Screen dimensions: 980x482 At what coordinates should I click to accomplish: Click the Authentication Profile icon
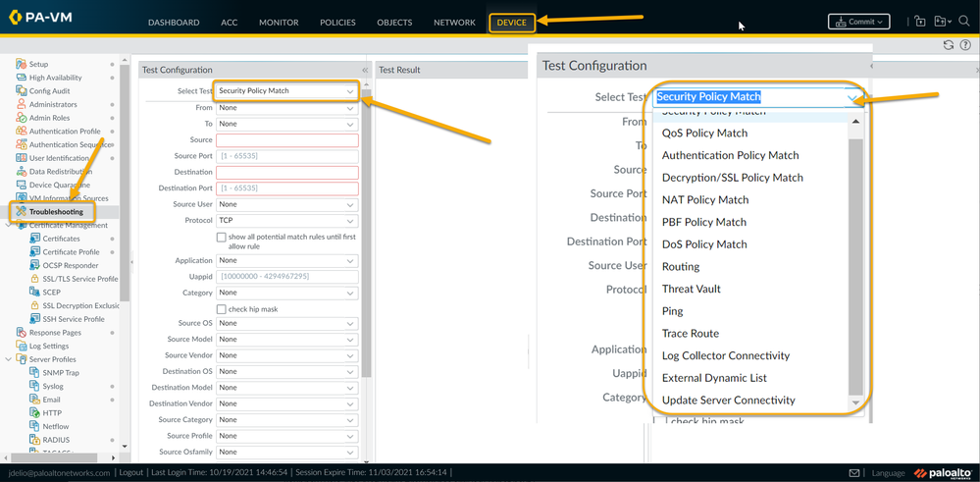click(22, 132)
